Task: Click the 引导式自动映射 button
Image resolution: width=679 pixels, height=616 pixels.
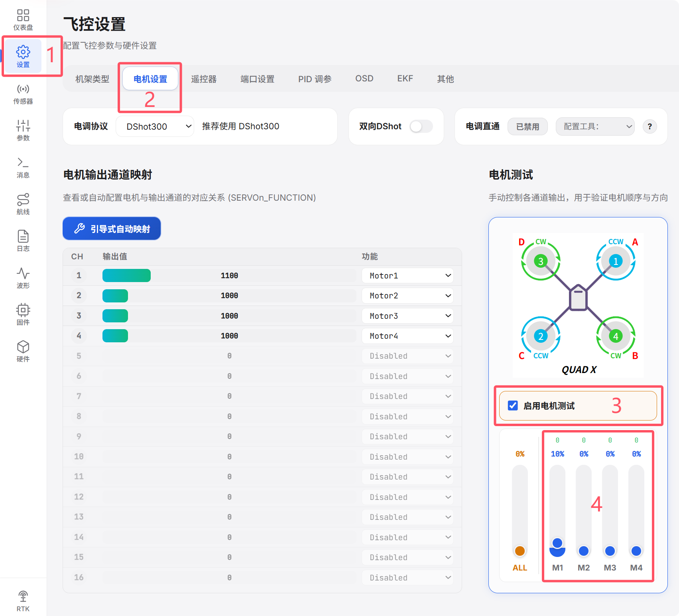Action: pyautogui.click(x=112, y=229)
